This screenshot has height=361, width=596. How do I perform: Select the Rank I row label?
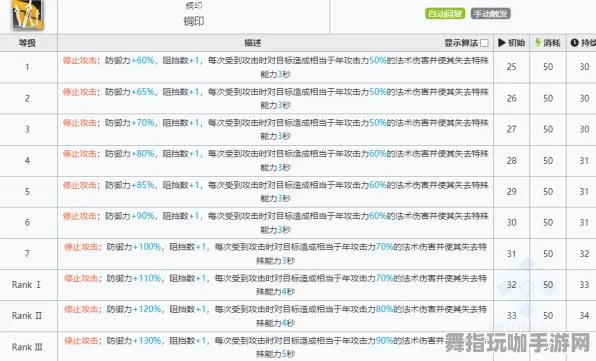(26, 285)
